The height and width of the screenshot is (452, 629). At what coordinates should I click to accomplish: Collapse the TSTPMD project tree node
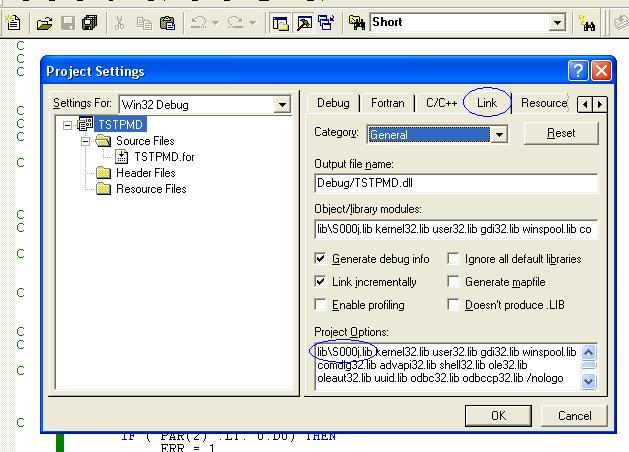pos(68,125)
